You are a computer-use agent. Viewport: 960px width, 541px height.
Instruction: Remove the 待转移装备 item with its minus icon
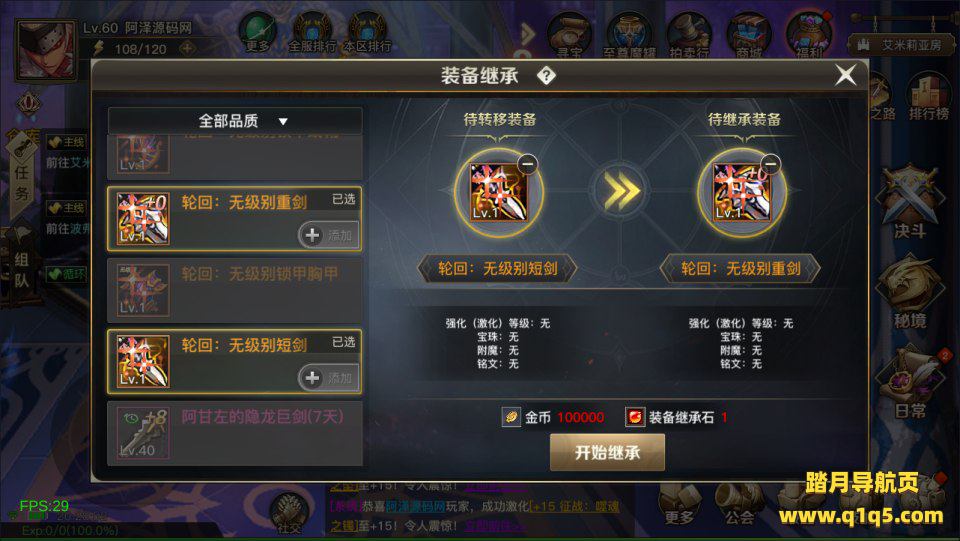click(x=527, y=163)
